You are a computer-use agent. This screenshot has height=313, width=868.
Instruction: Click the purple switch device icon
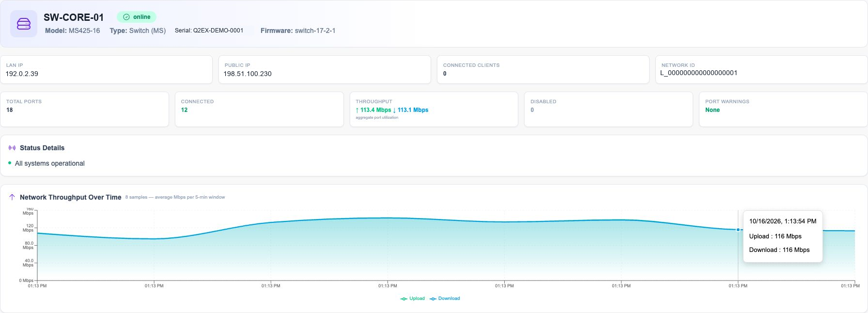click(24, 24)
